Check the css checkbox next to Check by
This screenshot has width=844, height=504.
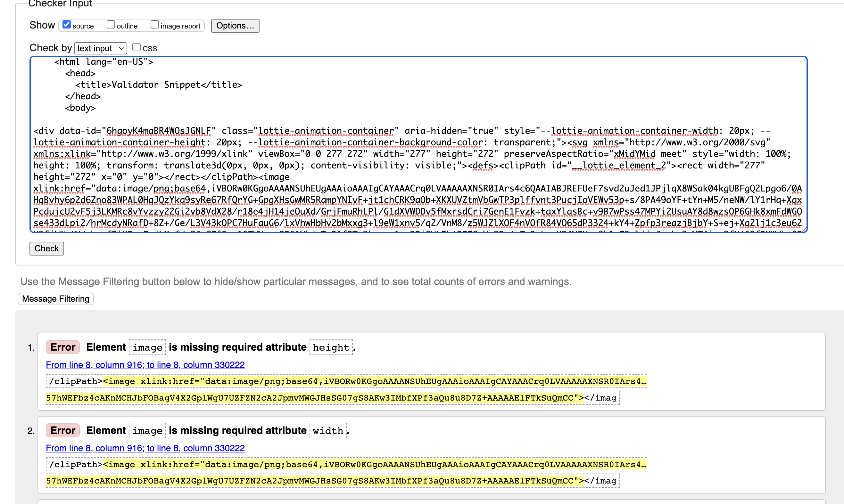tap(136, 47)
